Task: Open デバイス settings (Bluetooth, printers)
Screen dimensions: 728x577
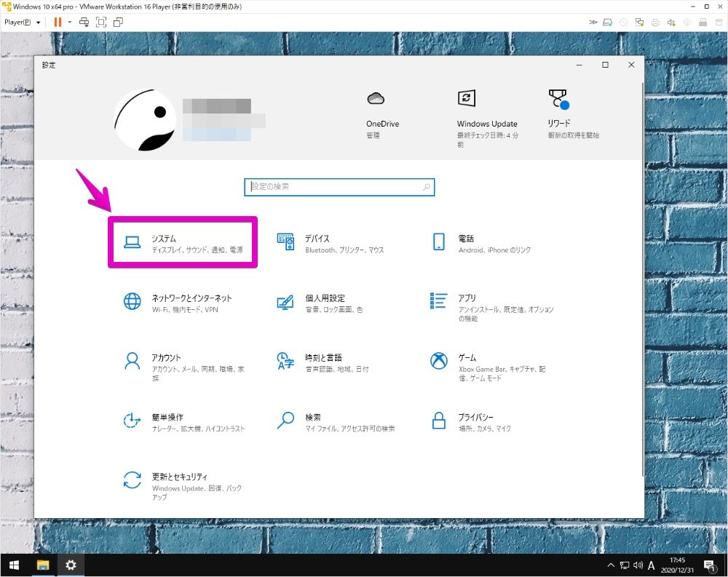Action: (x=331, y=243)
